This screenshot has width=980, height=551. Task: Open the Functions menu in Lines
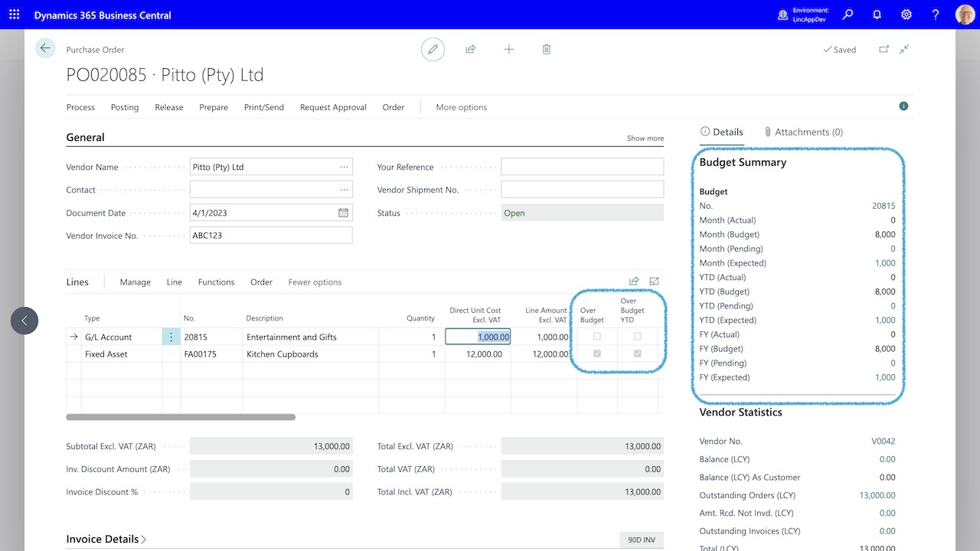tap(217, 282)
